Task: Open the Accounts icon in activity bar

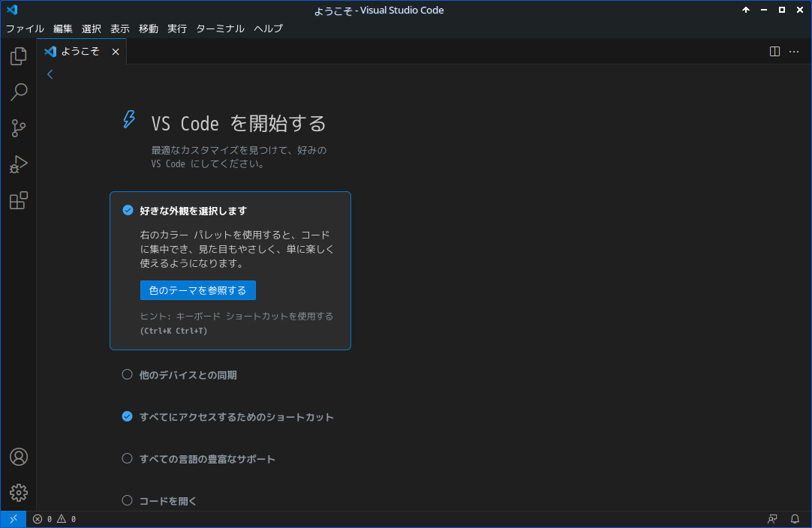Action: tap(18, 457)
